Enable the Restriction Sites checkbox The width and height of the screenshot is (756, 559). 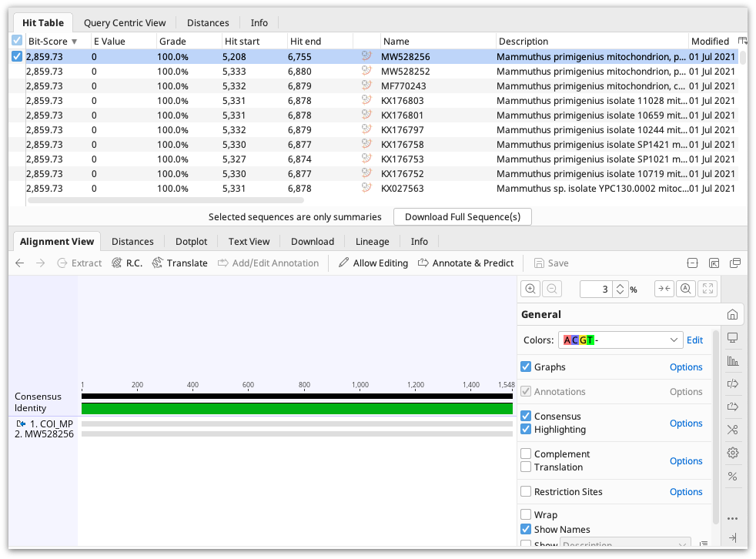[526, 491]
